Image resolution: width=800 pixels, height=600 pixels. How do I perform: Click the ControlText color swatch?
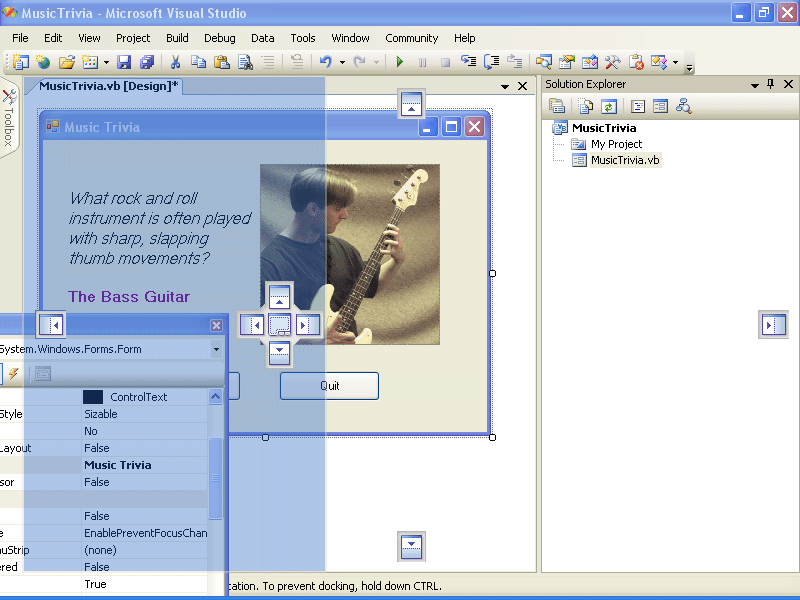pyautogui.click(x=93, y=397)
